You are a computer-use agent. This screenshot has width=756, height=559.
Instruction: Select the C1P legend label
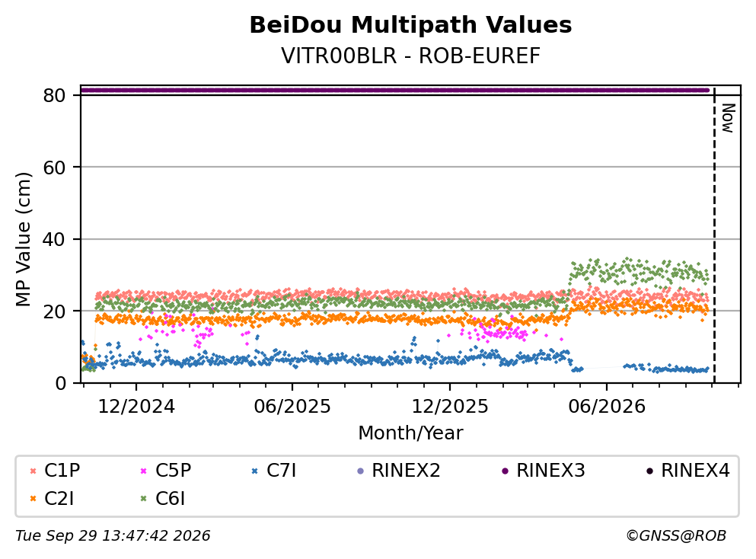62,470
